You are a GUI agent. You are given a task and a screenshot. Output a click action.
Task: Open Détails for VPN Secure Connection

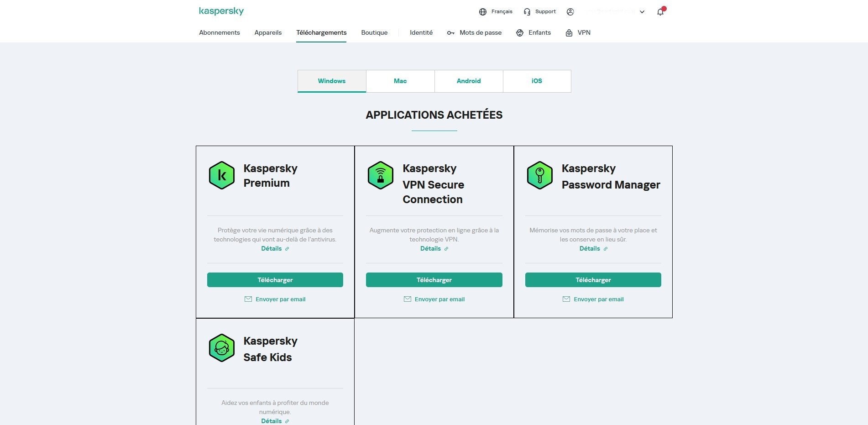point(430,248)
